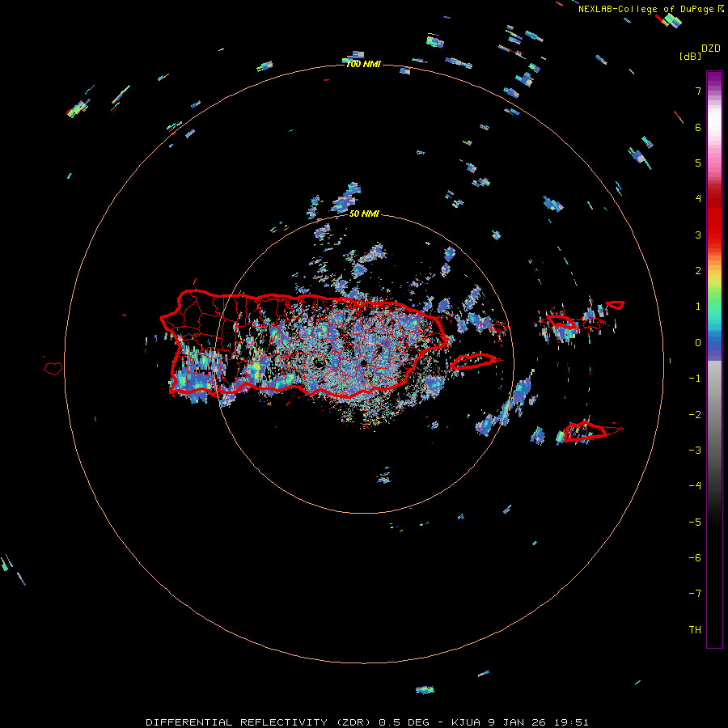Click the 'DZD' label above the color scale
728x728 pixels.
711,49
